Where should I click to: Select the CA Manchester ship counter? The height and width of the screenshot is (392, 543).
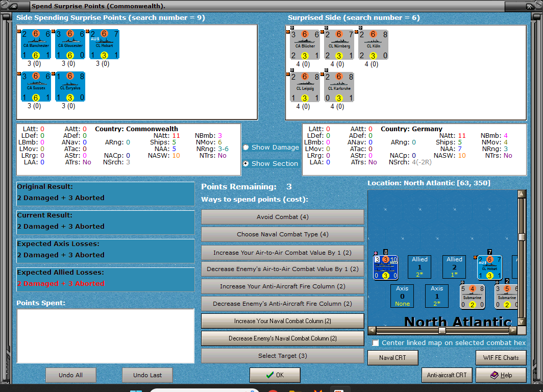click(x=36, y=44)
